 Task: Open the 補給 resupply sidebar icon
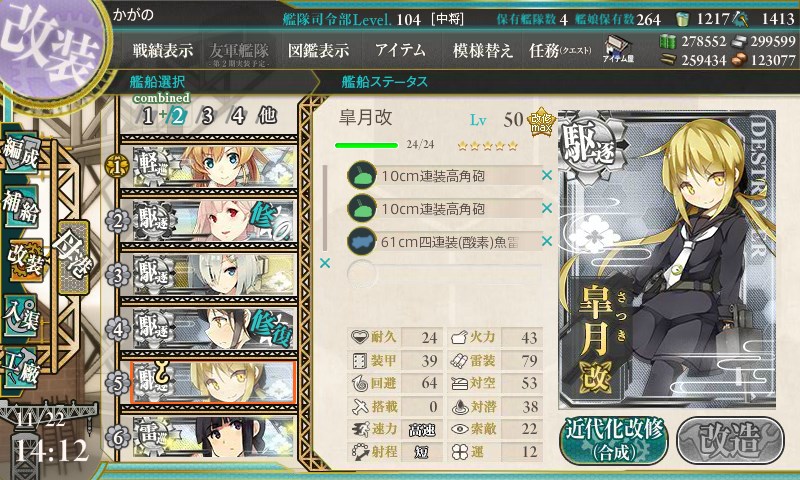click(x=20, y=206)
